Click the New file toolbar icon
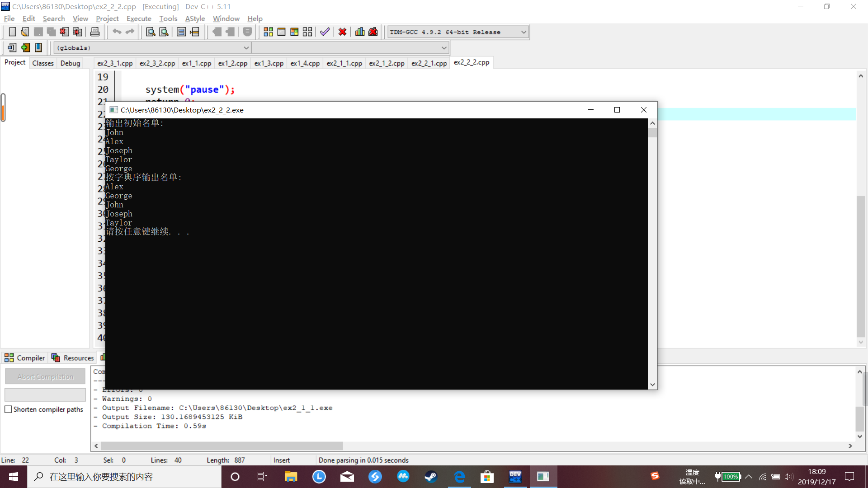 [12, 32]
